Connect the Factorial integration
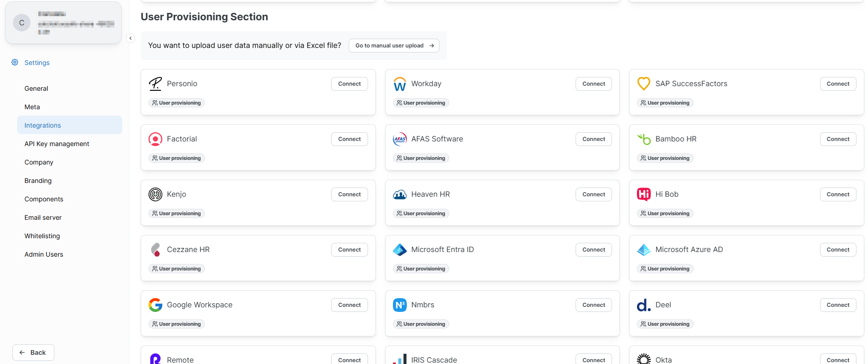The height and width of the screenshot is (364, 868). click(x=349, y=139)
